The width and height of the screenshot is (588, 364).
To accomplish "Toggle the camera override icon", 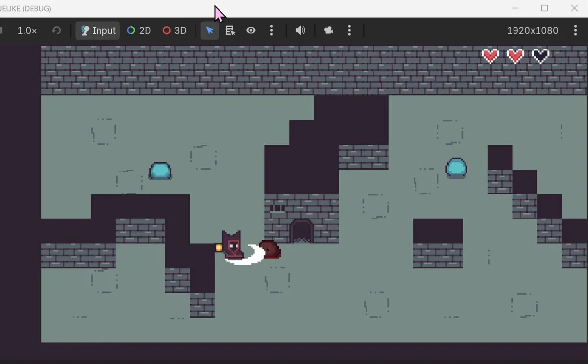I will 329,30.
